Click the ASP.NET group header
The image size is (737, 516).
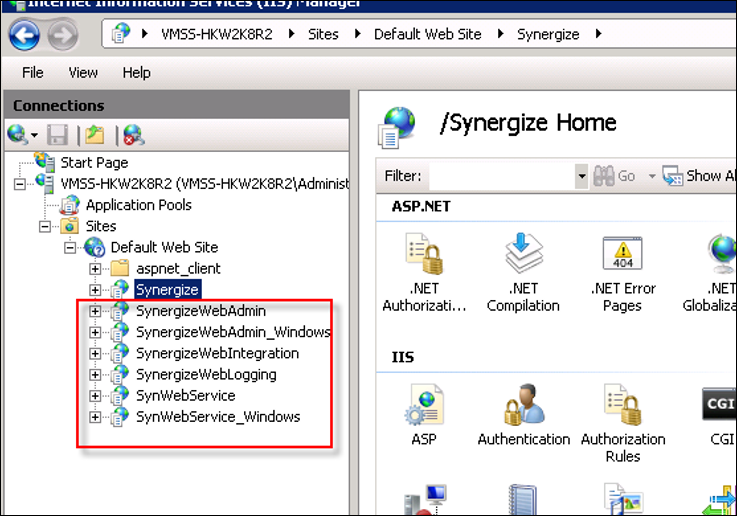tap(421, 206)
